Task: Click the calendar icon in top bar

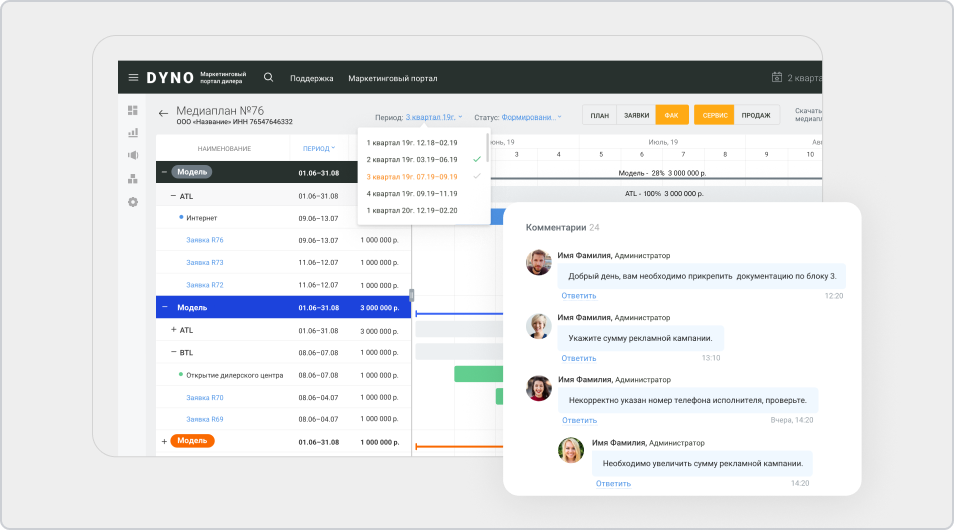Action: point(777,78)
